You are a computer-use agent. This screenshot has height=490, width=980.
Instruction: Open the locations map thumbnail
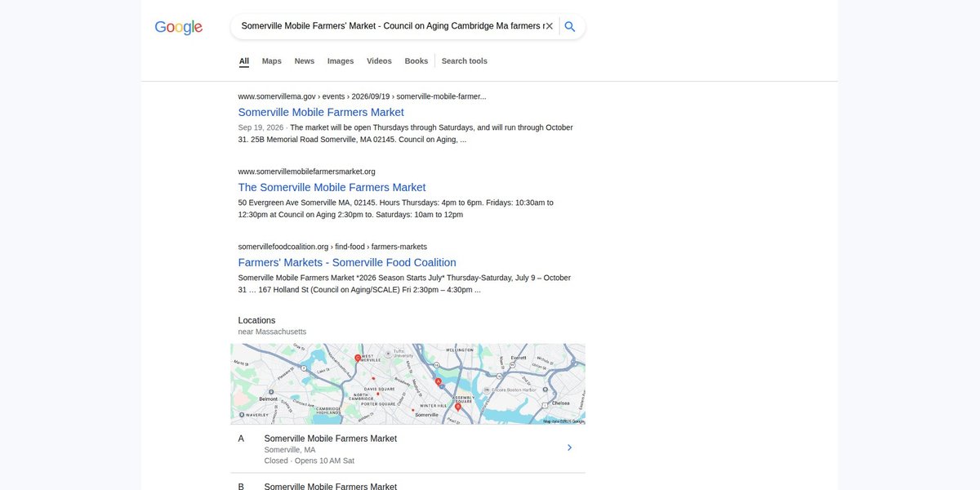408,384
